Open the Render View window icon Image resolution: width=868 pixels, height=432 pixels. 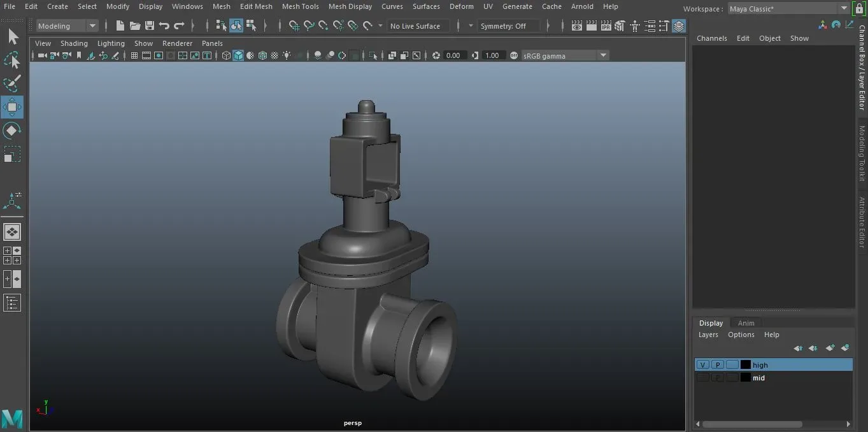(x=576, y=26)
